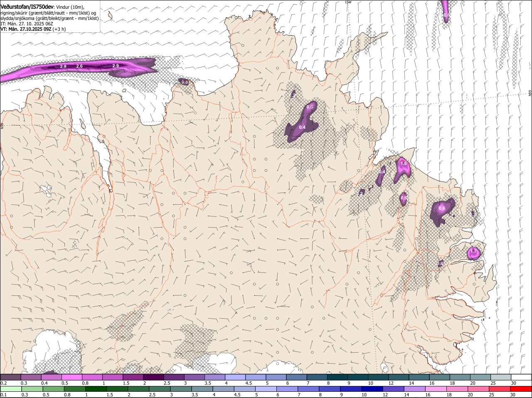Click the 1–1.5 swatch in upper legend
The height and width of the screenshot is (398, 532).
click(113, 377)
